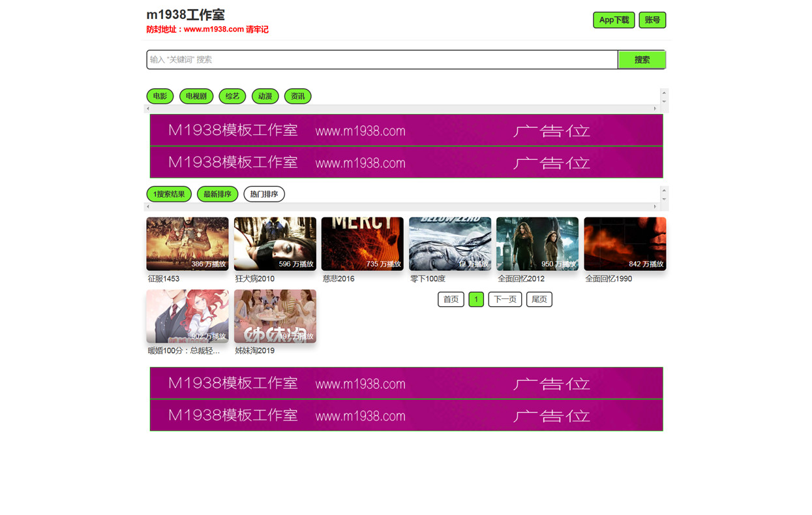Go to 下一页 in pagination
Image resolution: width=812 pixels, height=515 pixels.
[x=505, y=300]
